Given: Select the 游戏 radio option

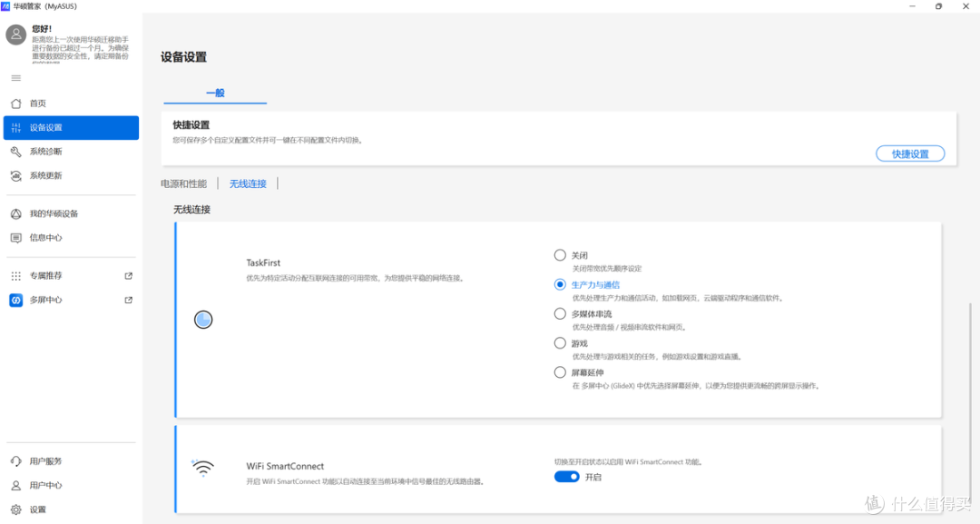Looking at the screenshot, I should pos(560,343).
